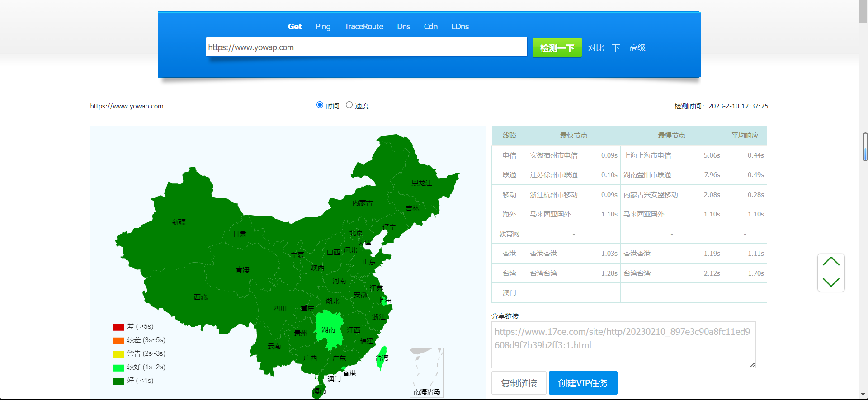Click the up arrow scroll-to-top icon
The height and width of the screenshot is (400, 868).
(x=831, y=262)
